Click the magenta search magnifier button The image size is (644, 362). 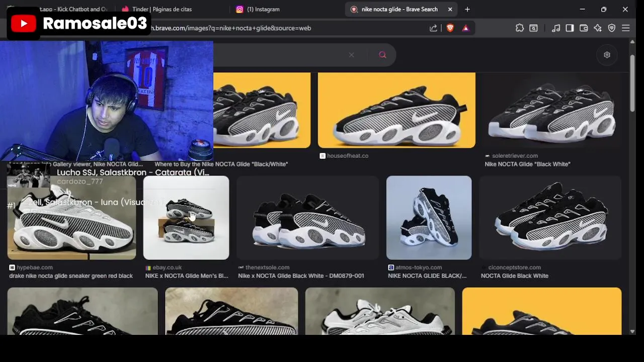382,55
